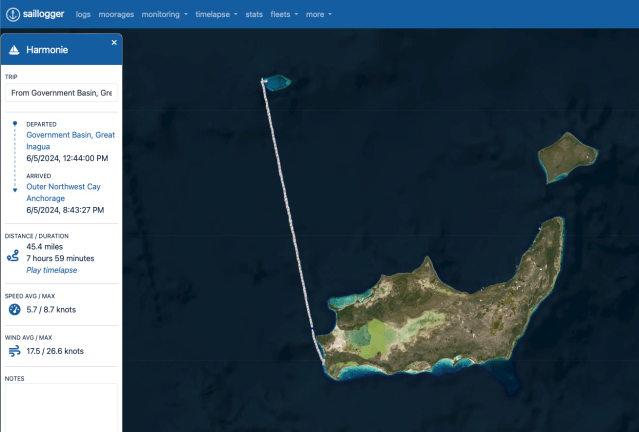Go to the moorages page
Image resolution: width=639 pixels, height=432 pixels.
pos(116,15)
